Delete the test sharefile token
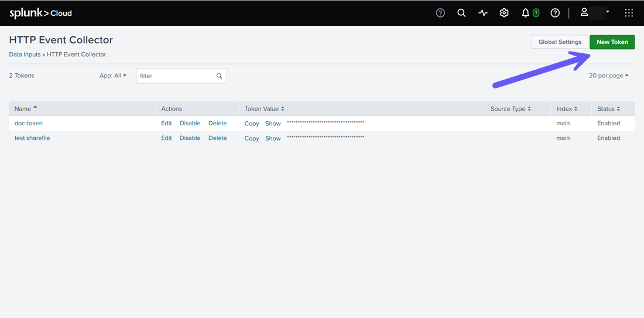 [217, 138]
